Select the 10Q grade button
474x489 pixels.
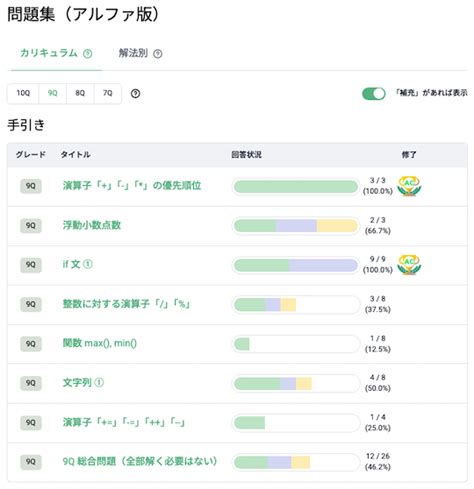click(x=23, y=93)
